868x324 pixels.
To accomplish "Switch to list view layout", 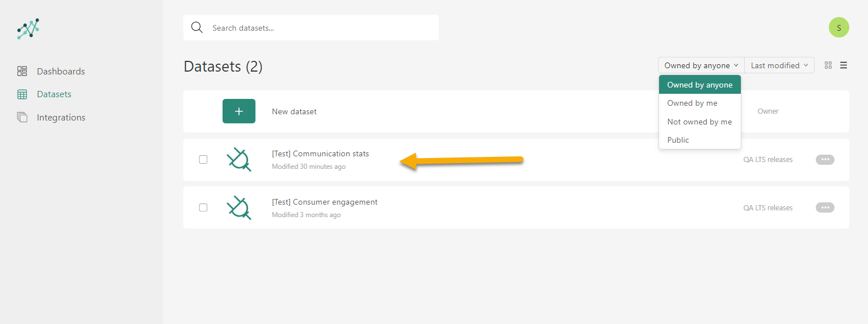I will coord(844,65).
